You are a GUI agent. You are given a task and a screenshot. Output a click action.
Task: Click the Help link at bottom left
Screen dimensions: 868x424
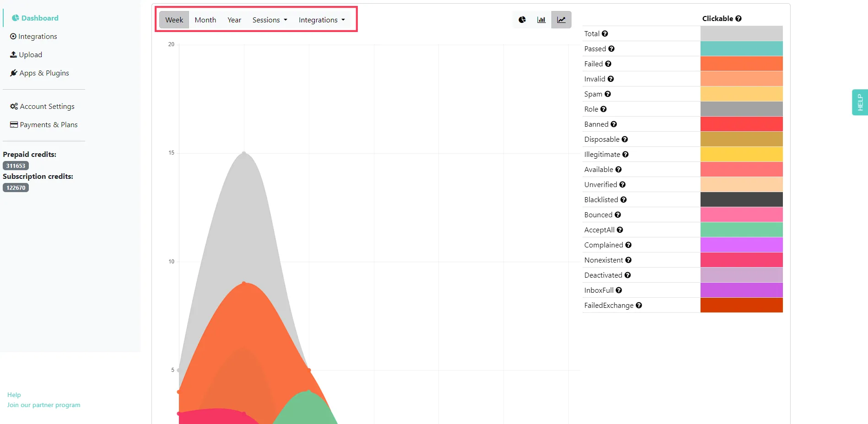(x=14, y=395)
